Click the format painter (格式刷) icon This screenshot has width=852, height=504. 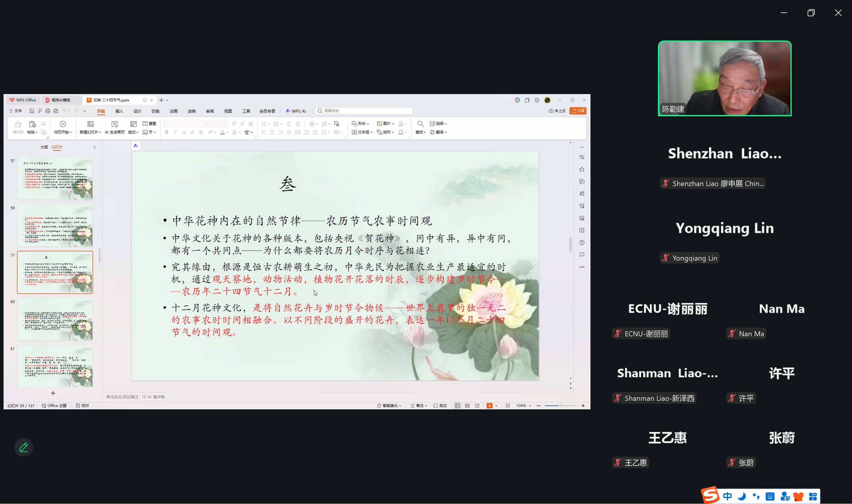(18, 124)
